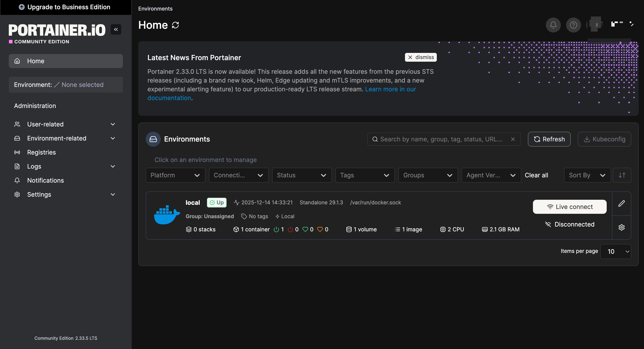The width and height of the screenshot is (644, 349).
Task: Click the refresh icon next to Home title
Action: [176, 25]
